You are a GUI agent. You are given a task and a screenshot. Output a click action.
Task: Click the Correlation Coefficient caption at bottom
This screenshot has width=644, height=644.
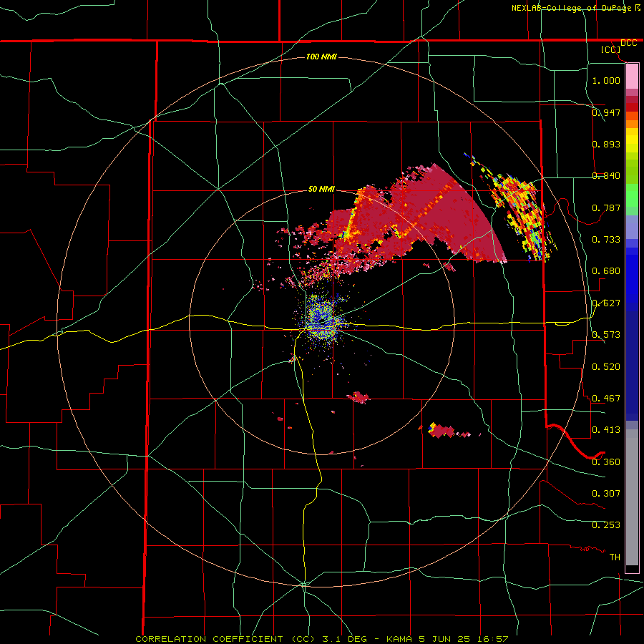(x=321, y=639)
